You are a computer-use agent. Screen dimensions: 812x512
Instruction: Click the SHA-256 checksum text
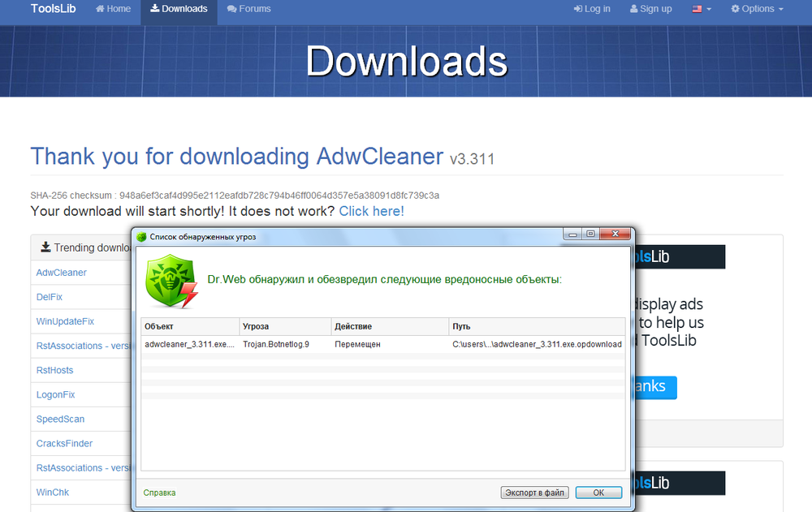235,196
